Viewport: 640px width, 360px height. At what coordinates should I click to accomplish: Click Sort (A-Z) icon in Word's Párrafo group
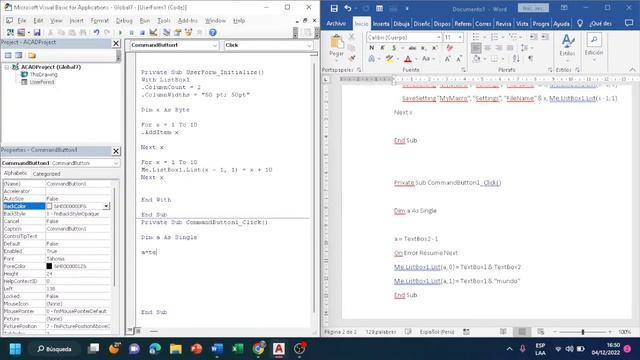pos(516,59)
